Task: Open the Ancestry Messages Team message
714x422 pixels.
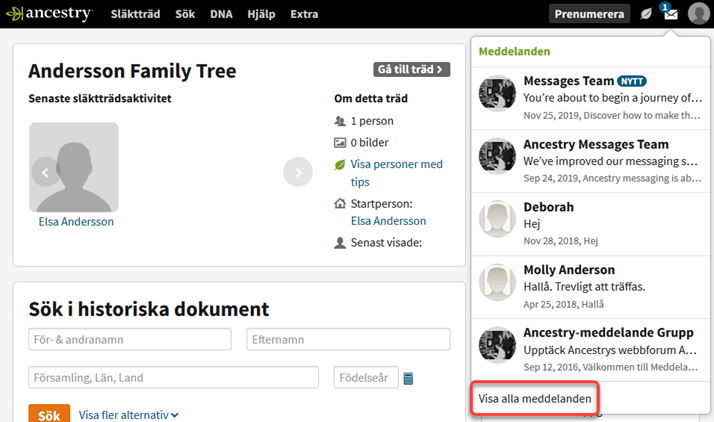Action: pos(590,161)
